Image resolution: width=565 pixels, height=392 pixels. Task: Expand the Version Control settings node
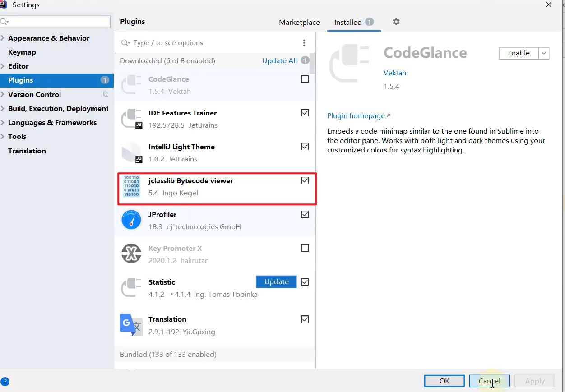click(x=3, y=95)
